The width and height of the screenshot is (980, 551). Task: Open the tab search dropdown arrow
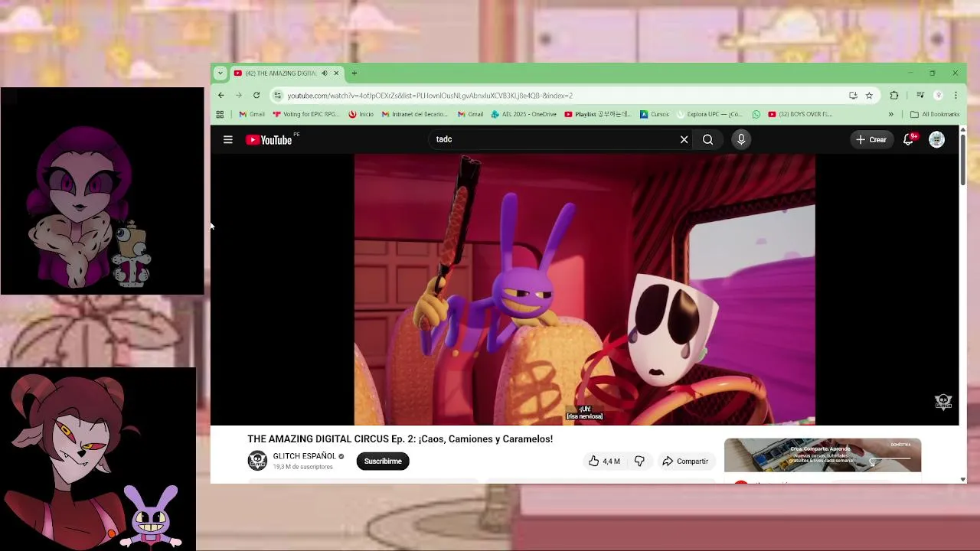220,73
